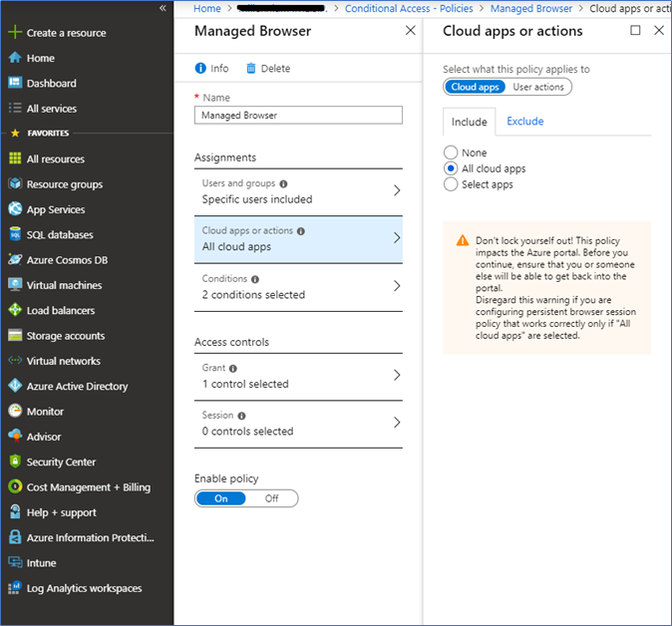
Task: Open App Services from sidebar text
Action: (56, 209)
